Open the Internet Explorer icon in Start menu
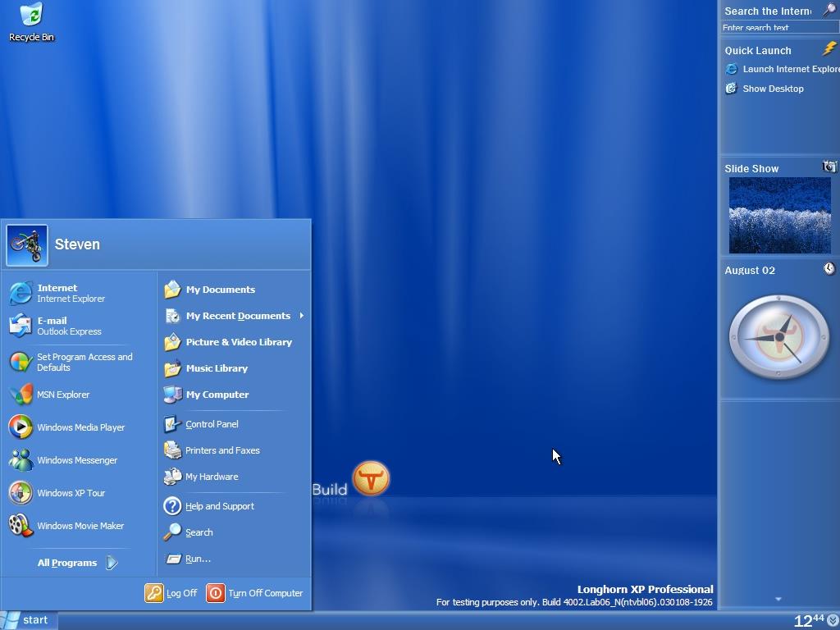 pos(21,293)
